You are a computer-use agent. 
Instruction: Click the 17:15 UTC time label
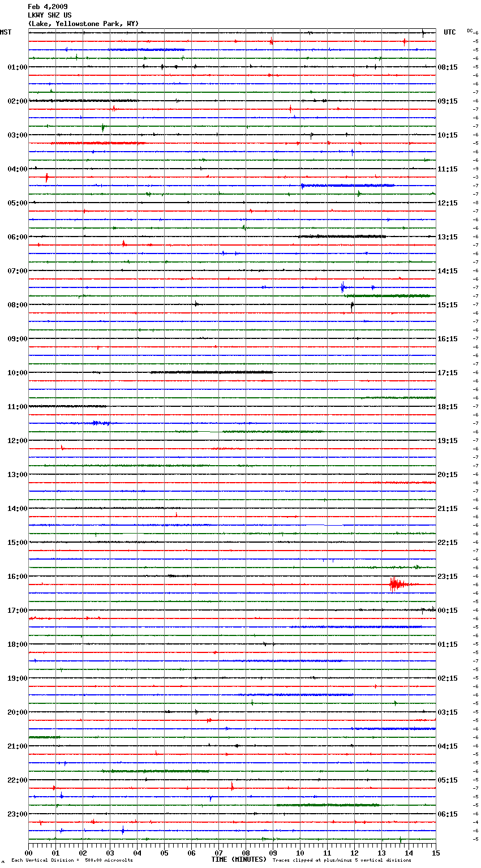(448, 373)
